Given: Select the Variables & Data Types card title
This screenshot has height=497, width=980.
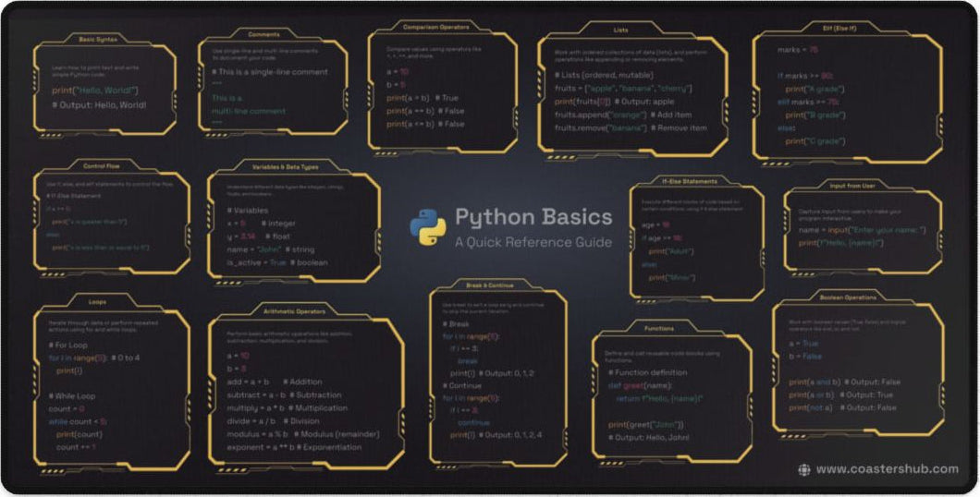Looking at the screenshot, I should tap(285, 167).
